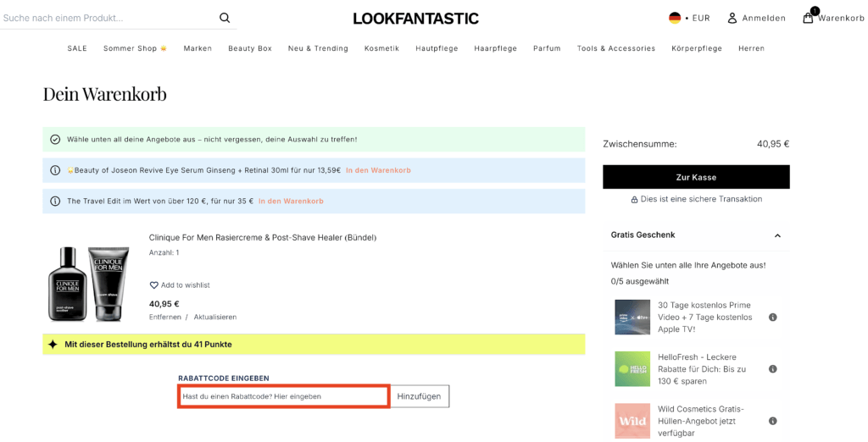This screenshot has height=442, width=868.
Task: Click info icon beside The Travel Edit offer
Action: pos(55,202)
